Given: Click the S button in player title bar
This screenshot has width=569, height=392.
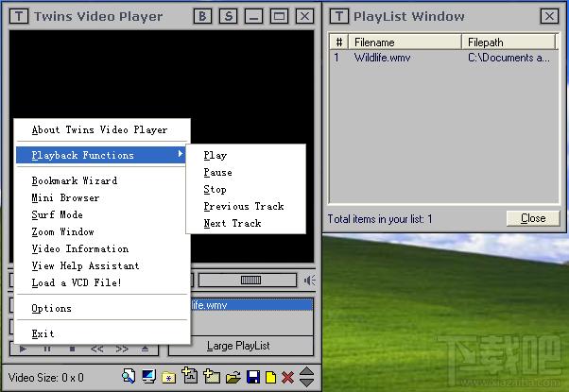Looking at the screenshot, I should (228, 16).
